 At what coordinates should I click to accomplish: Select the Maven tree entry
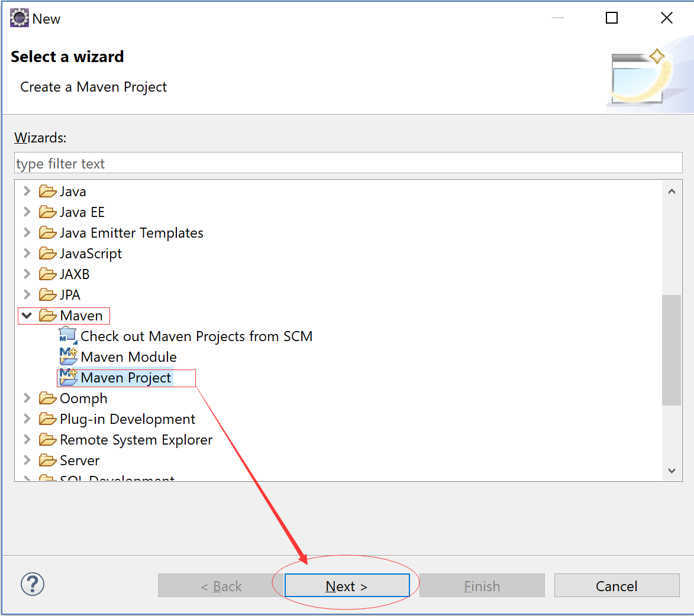81,316
